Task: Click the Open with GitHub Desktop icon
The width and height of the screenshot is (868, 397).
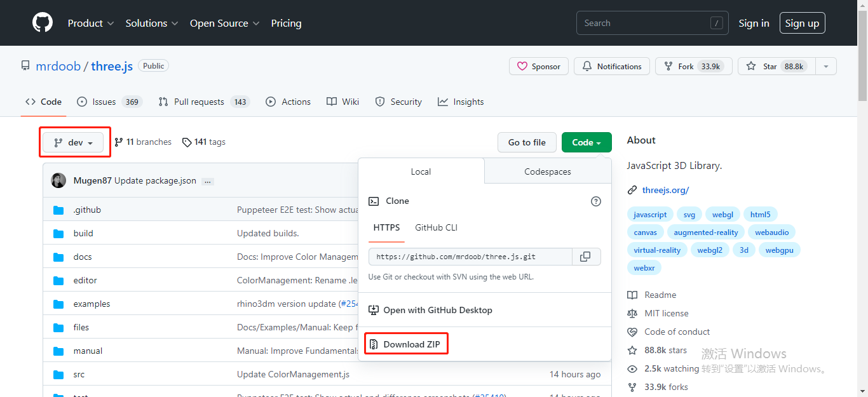Action: (x=374, y=310)
